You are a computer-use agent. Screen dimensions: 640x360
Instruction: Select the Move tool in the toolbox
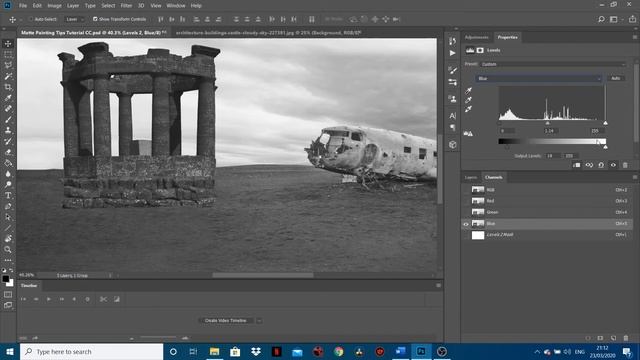coord(8,44)
